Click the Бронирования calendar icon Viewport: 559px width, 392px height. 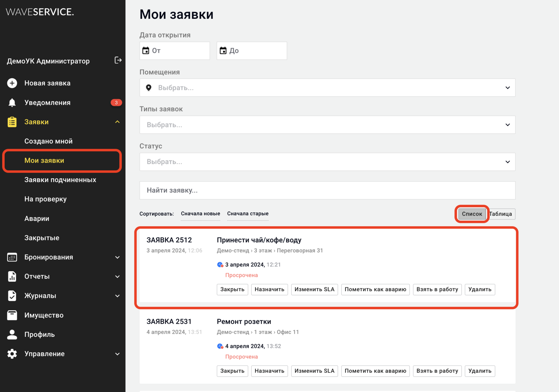pyautogui.click(x=12, y=257)
